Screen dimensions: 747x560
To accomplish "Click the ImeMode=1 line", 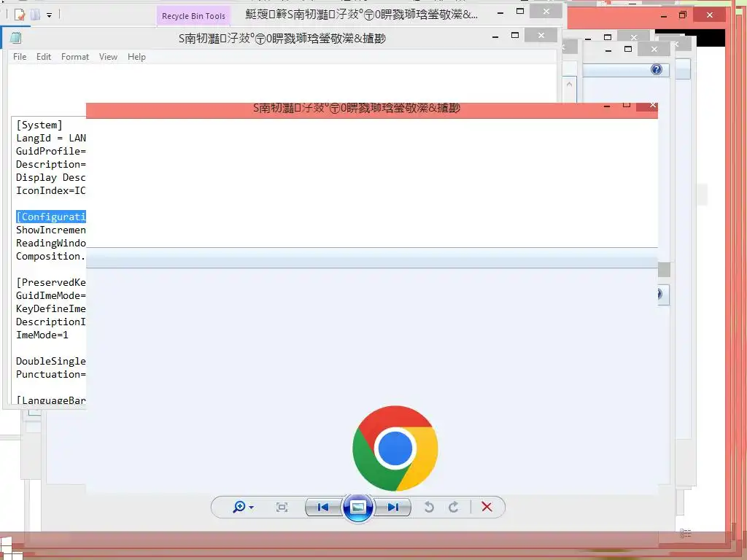I will click(x=42, y=335).
